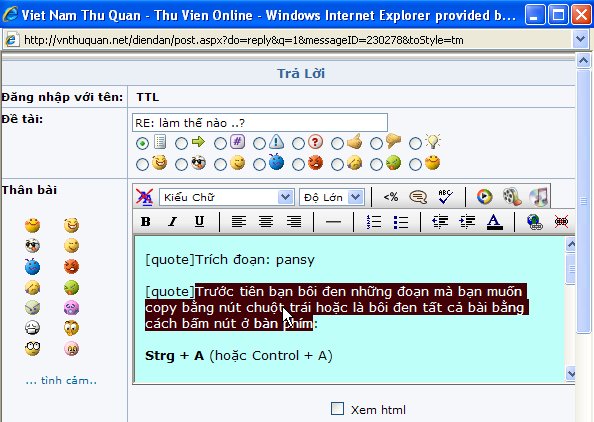594x422 pixels.
Task: Select the question mark topic icon radio
Action: pyautogui.click(x=298, y=144)
